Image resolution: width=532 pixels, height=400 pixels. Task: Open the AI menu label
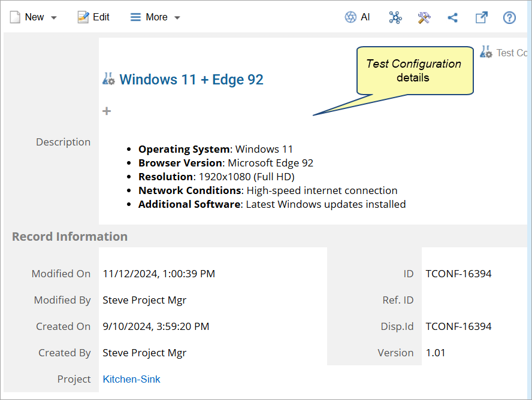tap(365, 17)
